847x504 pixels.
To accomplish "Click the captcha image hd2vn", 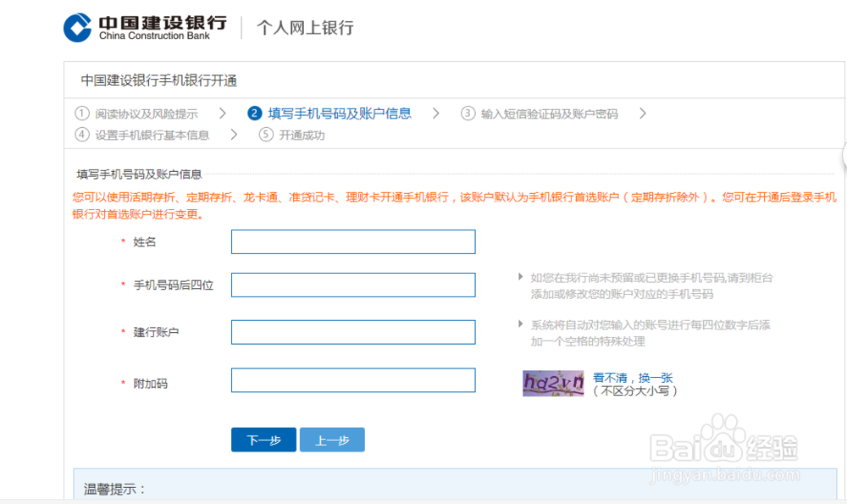I will (553, 383).
